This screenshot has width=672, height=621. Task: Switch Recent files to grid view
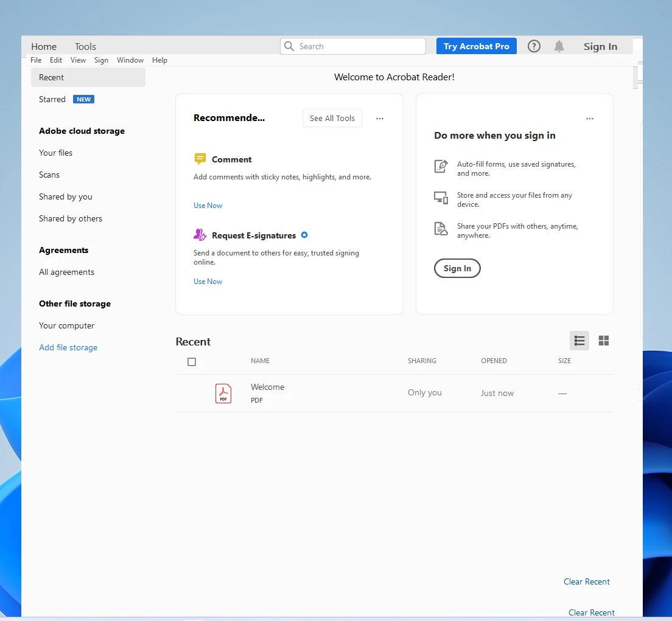(x=604, y=341)
